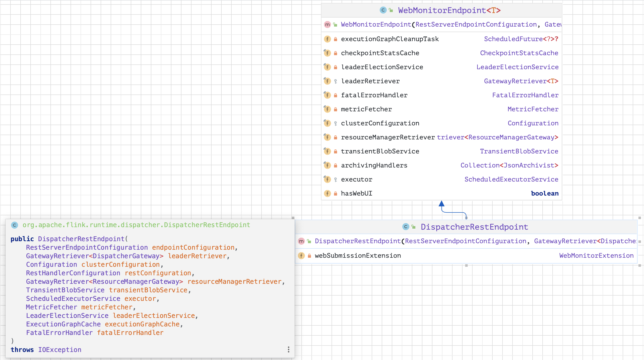Screen dimensions: 644x360
Task: Select the WebMonitorEndpoint constructor row
Action: 441,25
